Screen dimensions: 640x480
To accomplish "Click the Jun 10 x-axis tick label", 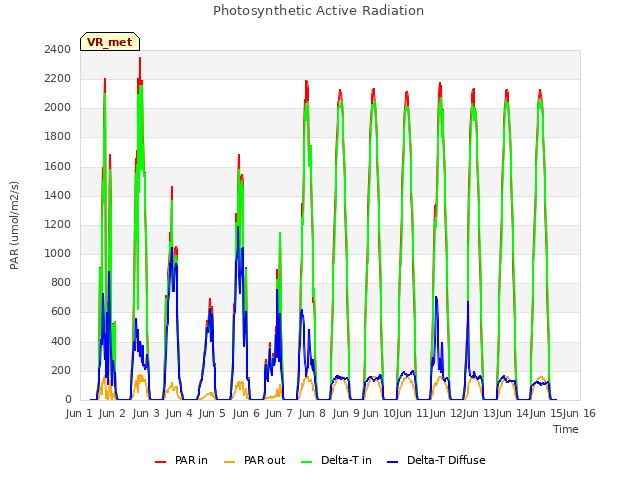I will point(379,413).
